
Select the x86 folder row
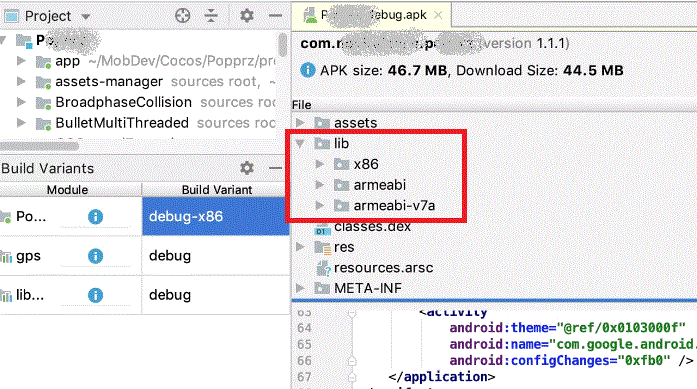pyautogui.click(x=366, y=164)
